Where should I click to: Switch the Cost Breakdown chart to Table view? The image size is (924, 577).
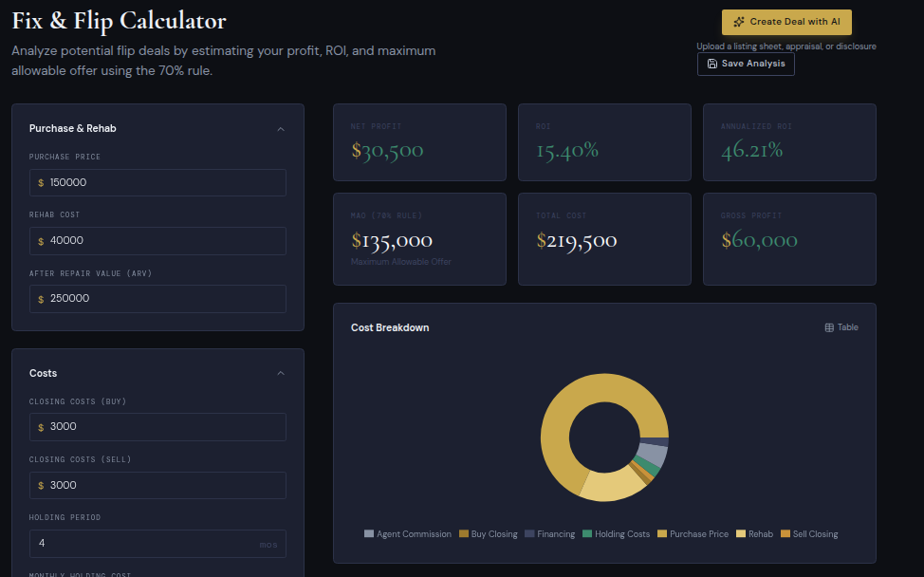pos(841,326)
